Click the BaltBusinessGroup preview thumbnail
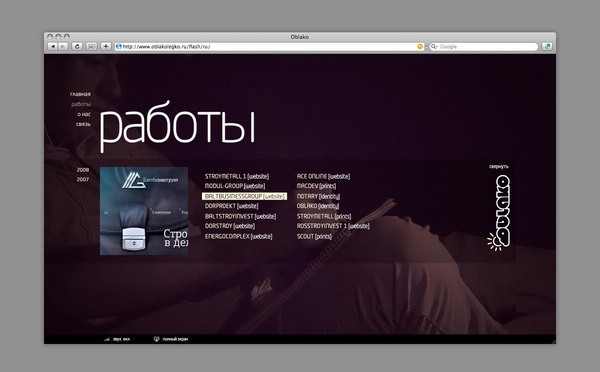The height and width of the screenshot is (372, 600). click(144, 211)
